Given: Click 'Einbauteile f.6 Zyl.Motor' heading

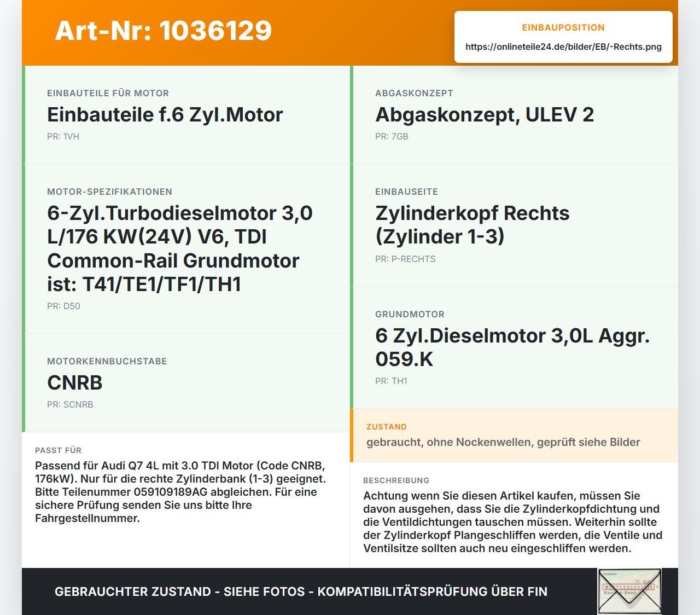Looking at the screenshot, I should [x=165, y=115].
